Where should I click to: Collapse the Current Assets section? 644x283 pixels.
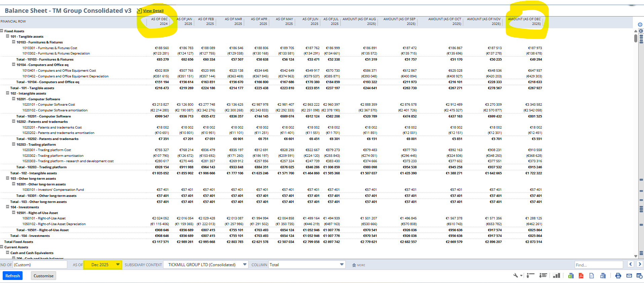(x=2, y=247)
